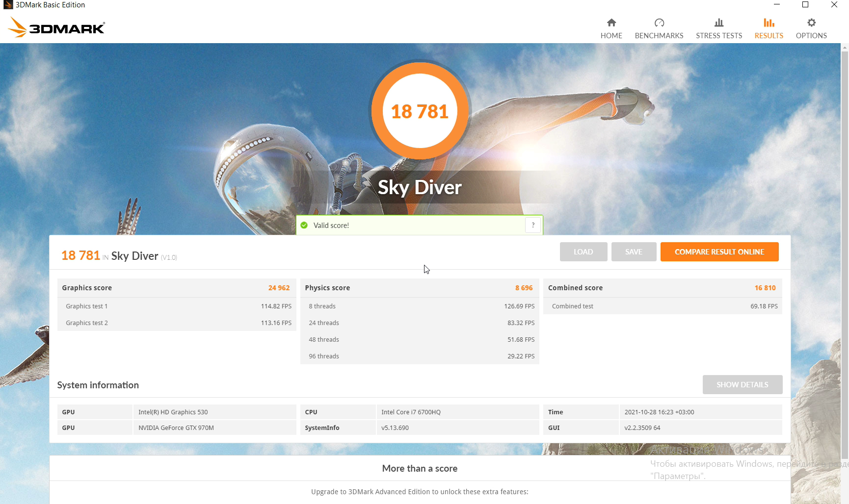This screenshot has height=504, width=849.
Task: Click the large 18 781 score circle
Action: pyautogui.click(x=420, y=111)
